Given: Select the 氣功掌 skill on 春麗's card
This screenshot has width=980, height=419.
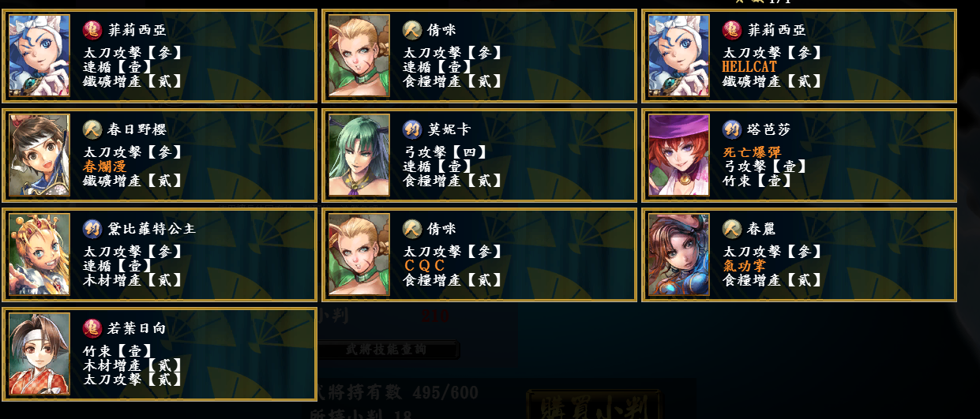Looking at the screenshot, I should pyautogui.click(x=744, y=266).
